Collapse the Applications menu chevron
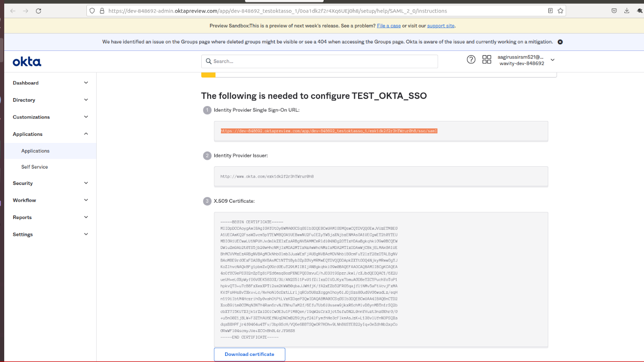This screenshot has height=362, width=644. (86, 134)
